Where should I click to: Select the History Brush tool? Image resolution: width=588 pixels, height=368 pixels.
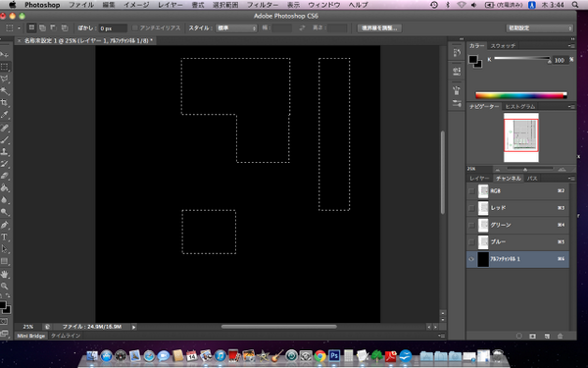tap(5, 164)
